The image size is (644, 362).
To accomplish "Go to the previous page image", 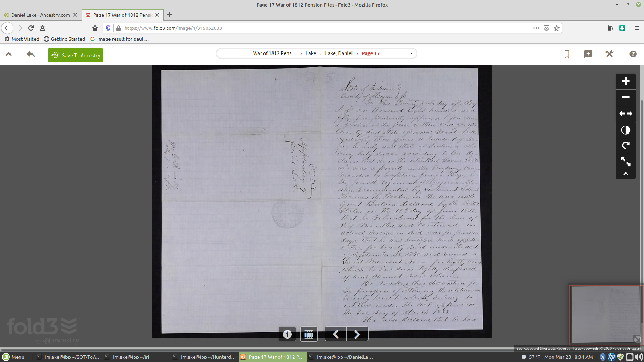I will tap(335, 334).
